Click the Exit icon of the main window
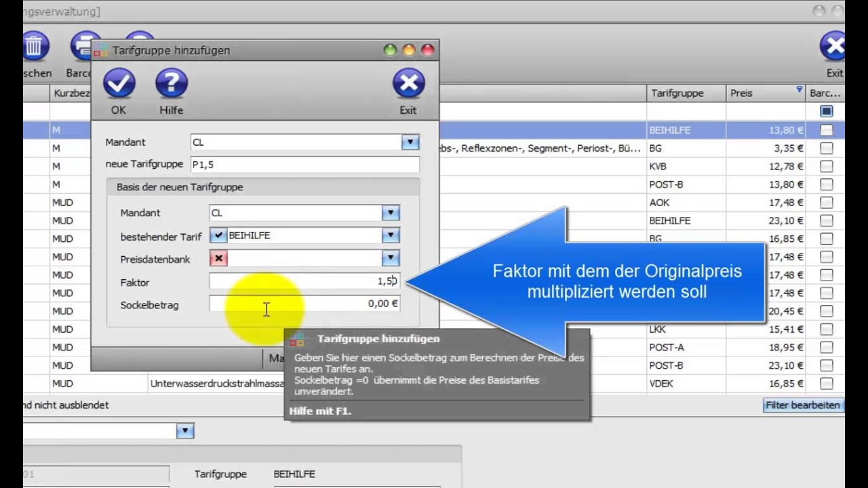The width and height of the screenshot is (868, 488). point(834,47)
